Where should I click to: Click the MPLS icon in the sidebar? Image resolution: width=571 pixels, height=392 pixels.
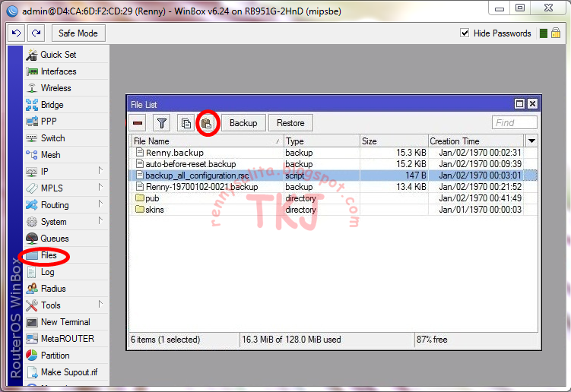[x=32, y=188]
